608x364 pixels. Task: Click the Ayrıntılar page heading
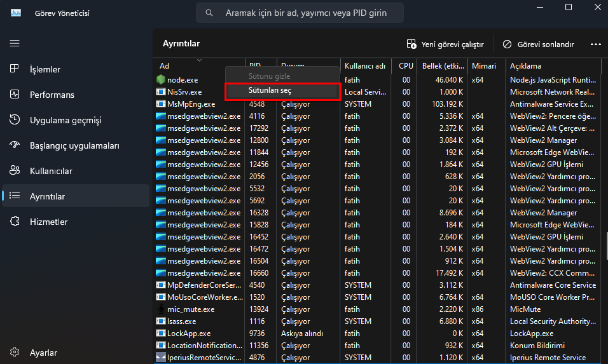point(181,43)
